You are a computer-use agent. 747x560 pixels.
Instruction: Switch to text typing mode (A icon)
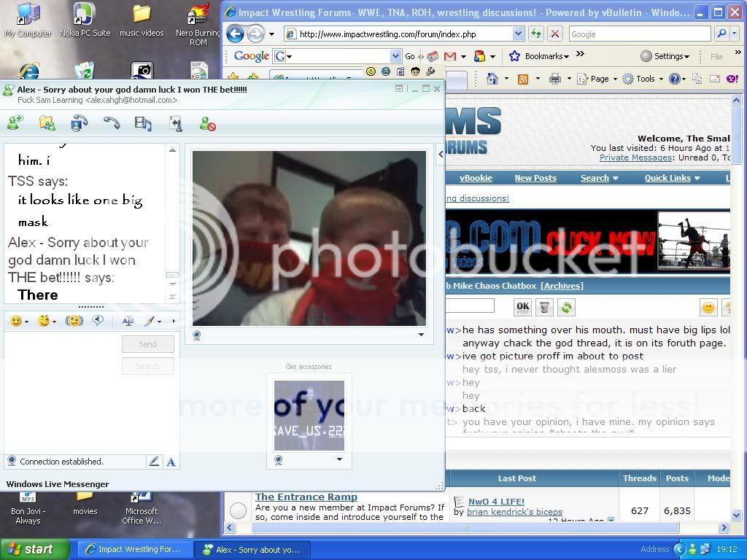171,462
